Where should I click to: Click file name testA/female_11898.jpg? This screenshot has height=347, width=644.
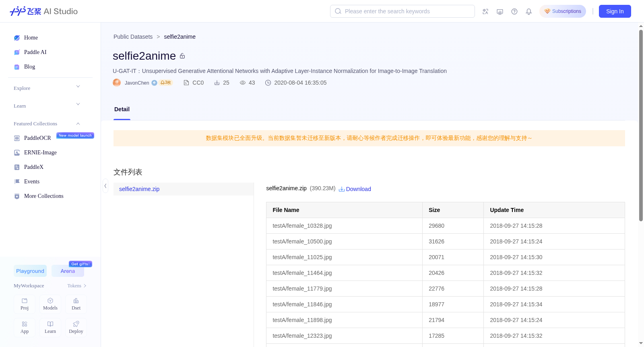click(x=302, y=320)
